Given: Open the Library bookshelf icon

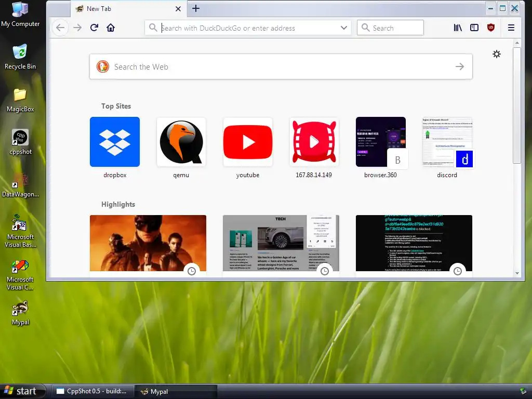Looking at the screenshot, I should (458, 28).
